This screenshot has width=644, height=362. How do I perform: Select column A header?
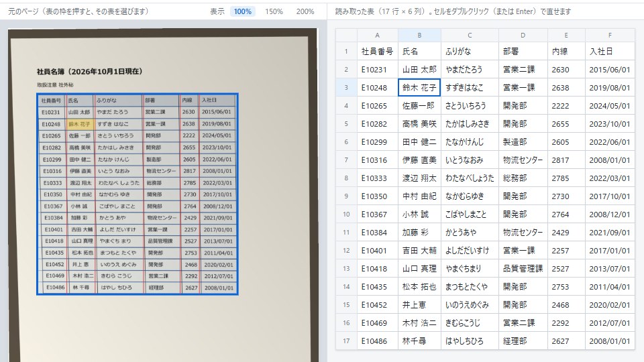[378, 36]
